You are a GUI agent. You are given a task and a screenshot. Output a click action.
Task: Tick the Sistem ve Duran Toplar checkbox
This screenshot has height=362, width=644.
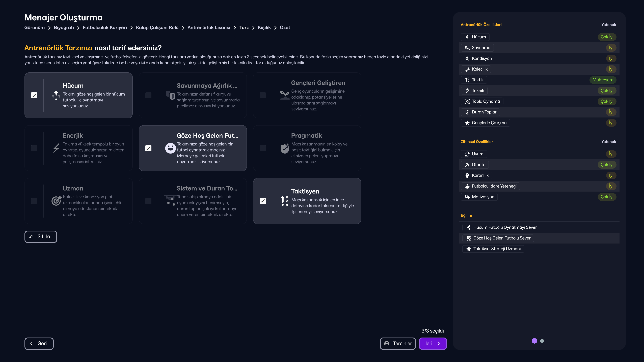[x=148, y=201]
